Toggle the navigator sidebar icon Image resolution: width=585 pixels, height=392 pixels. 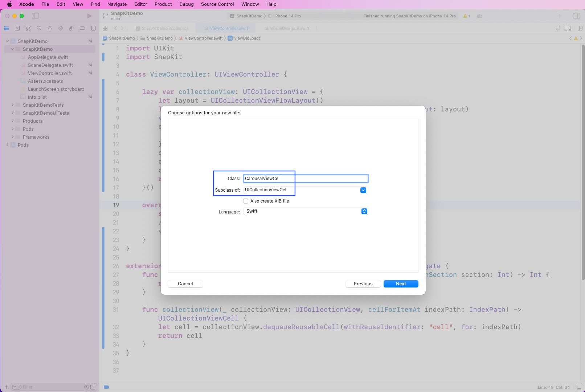[x=35, y=16]
